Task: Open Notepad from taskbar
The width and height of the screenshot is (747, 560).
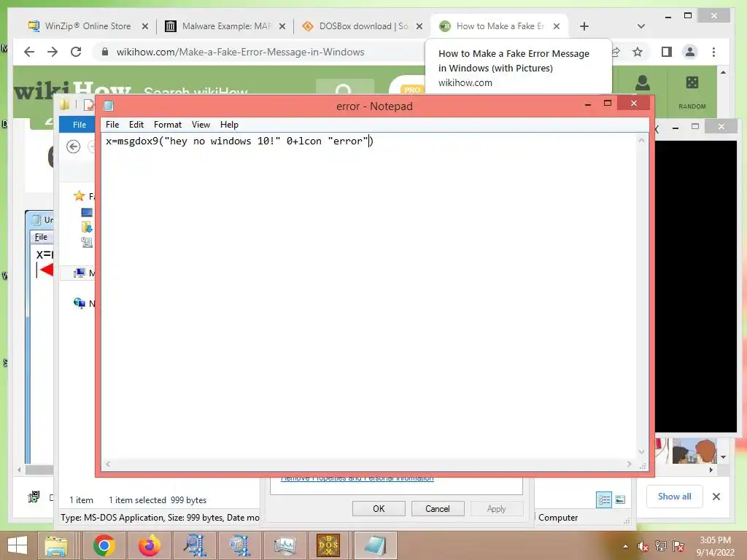Action: tap(375, 545)
